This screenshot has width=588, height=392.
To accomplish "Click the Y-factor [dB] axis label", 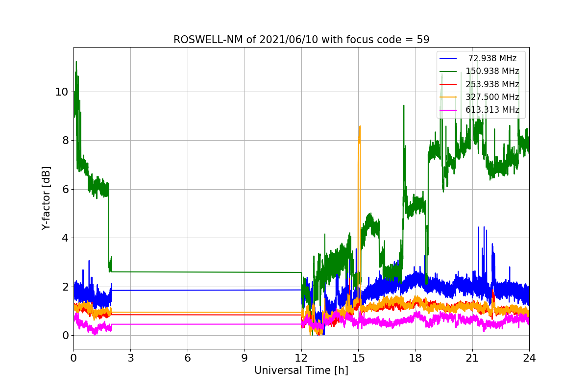I will coord(46,198).
